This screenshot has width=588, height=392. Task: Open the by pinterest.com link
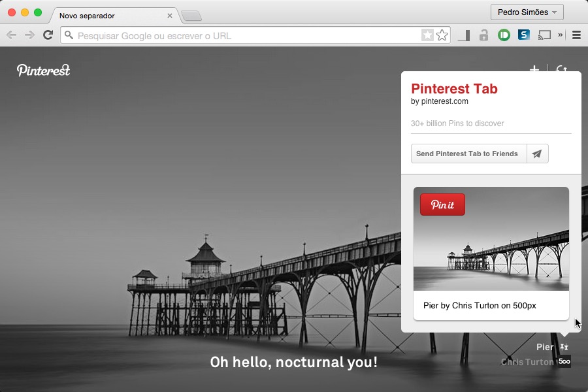(440, 101)
